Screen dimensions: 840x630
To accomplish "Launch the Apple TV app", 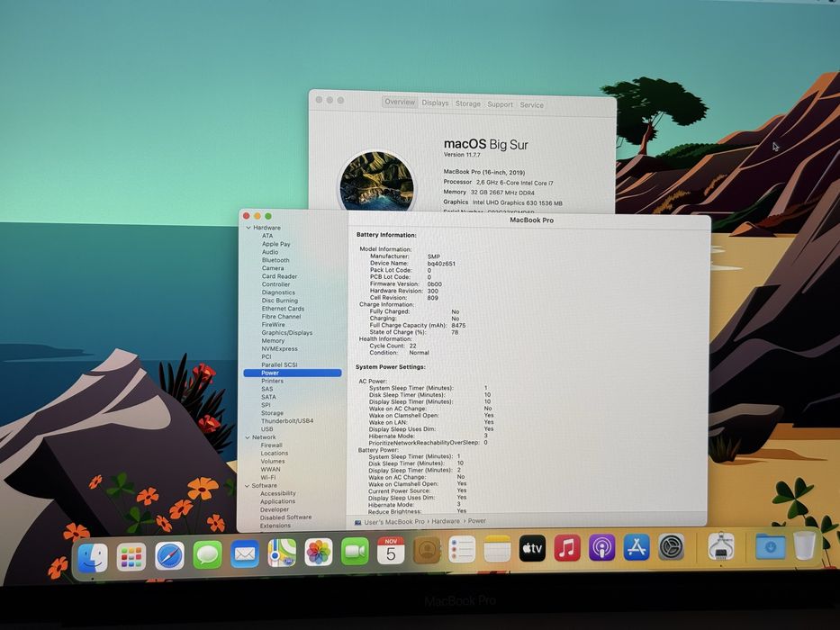I will coord(532,548).
